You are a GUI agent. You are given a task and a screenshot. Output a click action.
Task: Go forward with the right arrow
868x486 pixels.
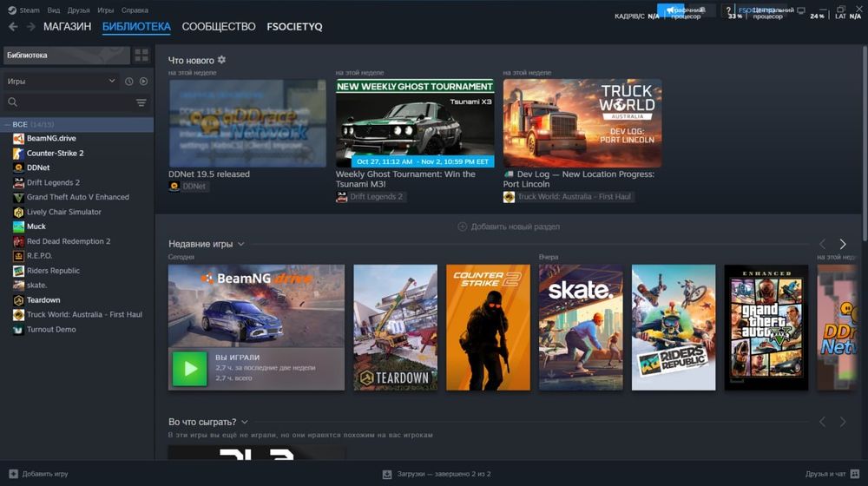coord(31,27)
